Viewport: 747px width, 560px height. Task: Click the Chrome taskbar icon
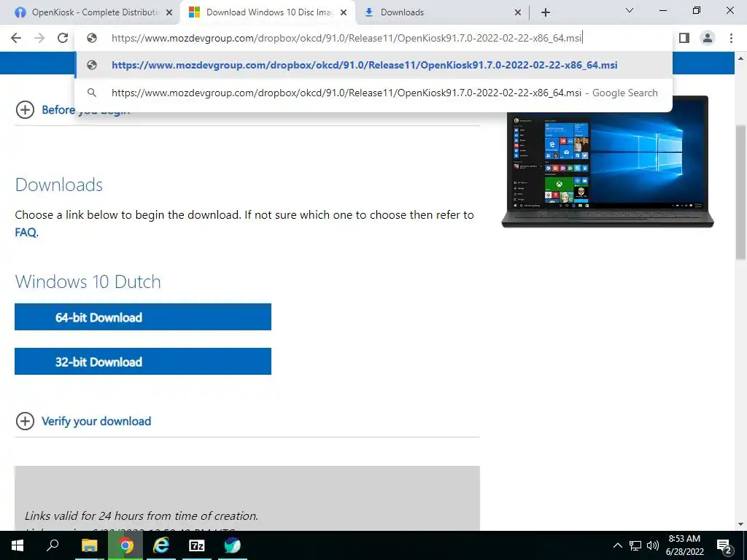click(x=125, y=545)
